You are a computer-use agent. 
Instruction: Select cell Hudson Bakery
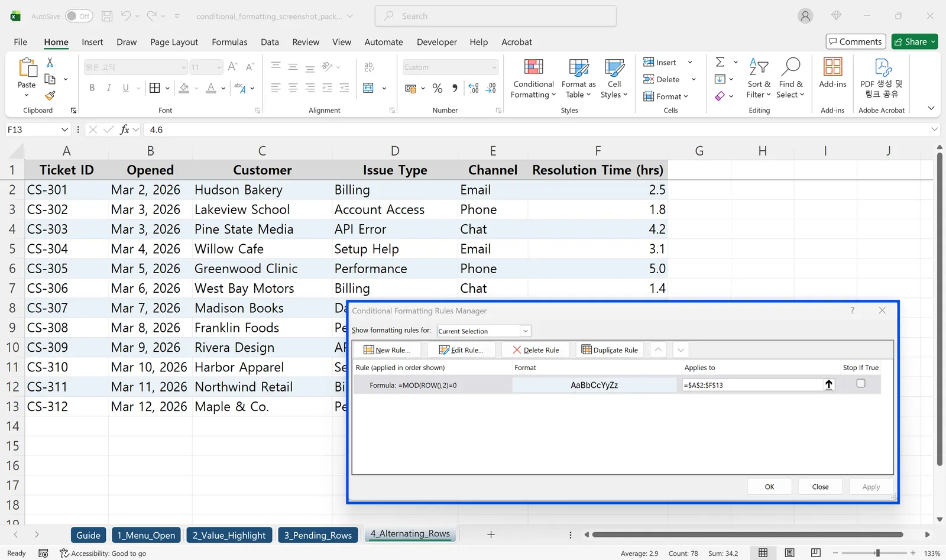click(x=262, y=190)
